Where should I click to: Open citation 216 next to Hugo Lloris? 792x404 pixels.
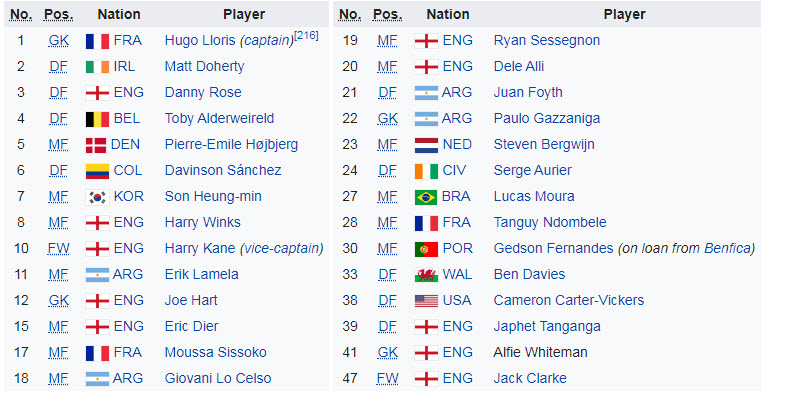pyautogui.click(x=307, y=36)
